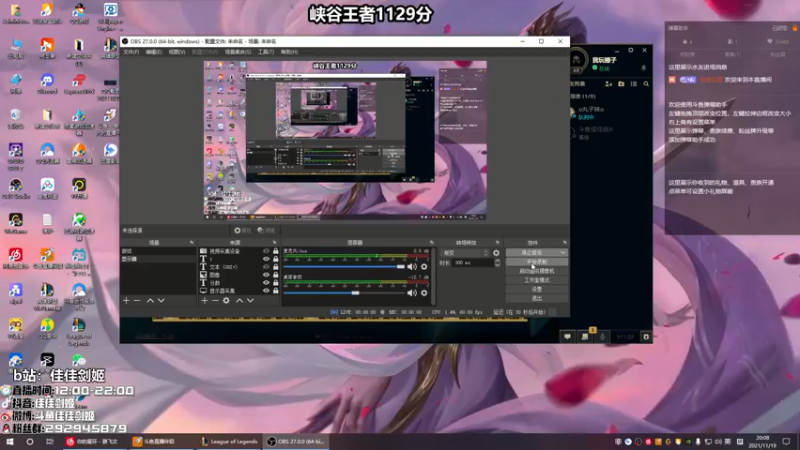This screenshot has height=450, width=800.
Task: Open OBS settings from controls panel
Action: coord(537,289)
